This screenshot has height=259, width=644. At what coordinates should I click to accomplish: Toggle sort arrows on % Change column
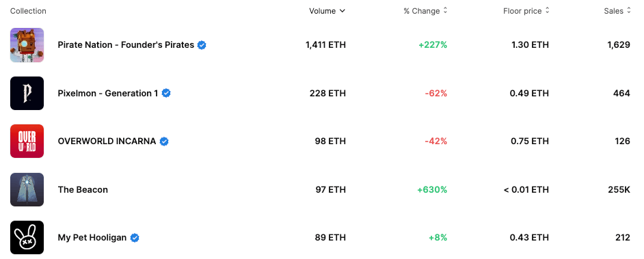tap(445, 11)
